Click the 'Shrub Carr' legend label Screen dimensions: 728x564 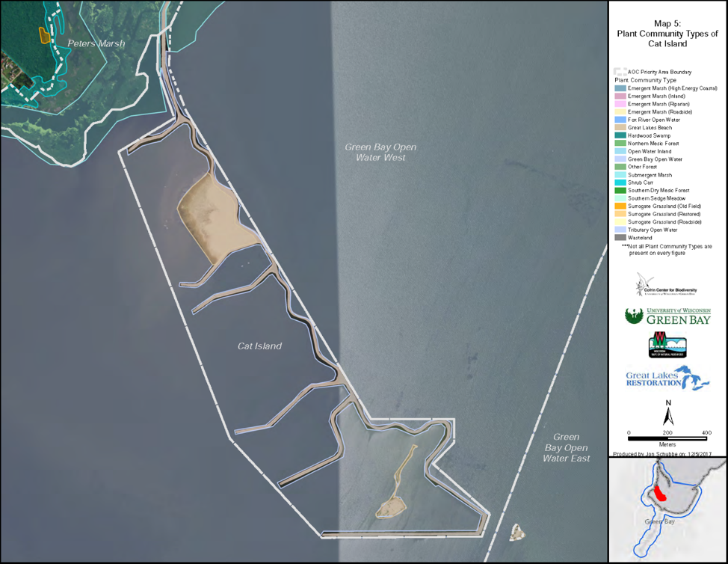click(641, 183)
